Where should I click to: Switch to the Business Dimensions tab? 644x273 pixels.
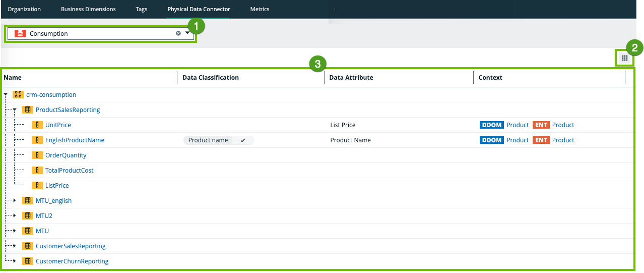pyautogui.click(x=88, y=9)
